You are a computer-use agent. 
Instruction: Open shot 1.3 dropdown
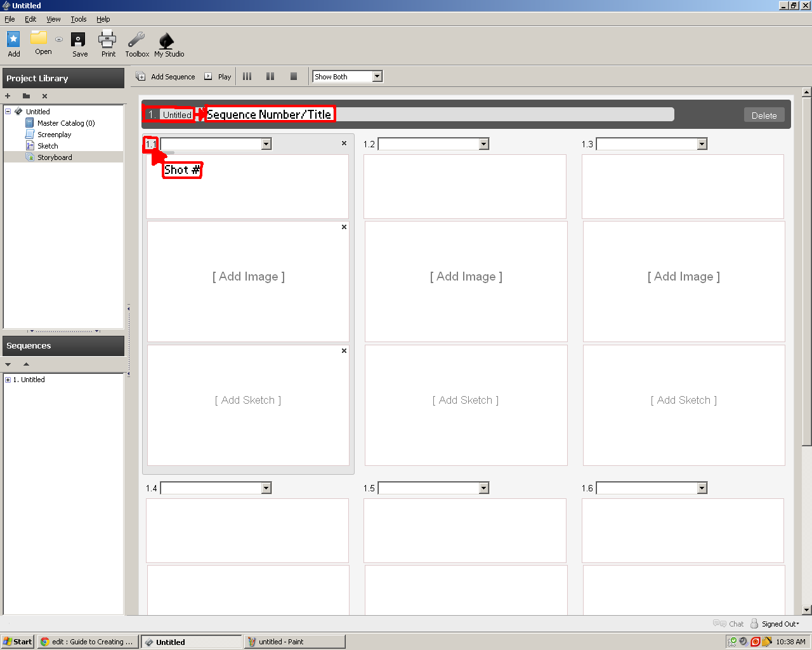[702, 144]
